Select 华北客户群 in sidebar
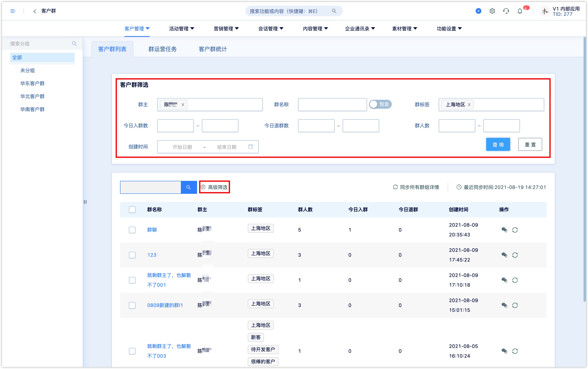Screen dimensions: 588x369 [x=32, y=96]
